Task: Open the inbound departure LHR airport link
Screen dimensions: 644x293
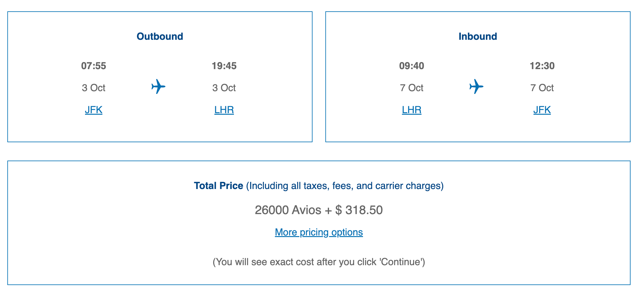Action: click(412, 110)
